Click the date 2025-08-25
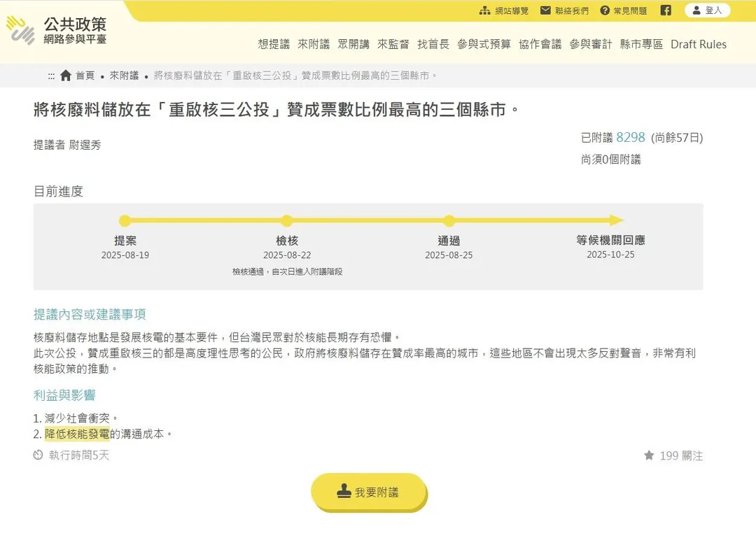Viewport: 756px width, 554px height. click(x=449, y=255)
